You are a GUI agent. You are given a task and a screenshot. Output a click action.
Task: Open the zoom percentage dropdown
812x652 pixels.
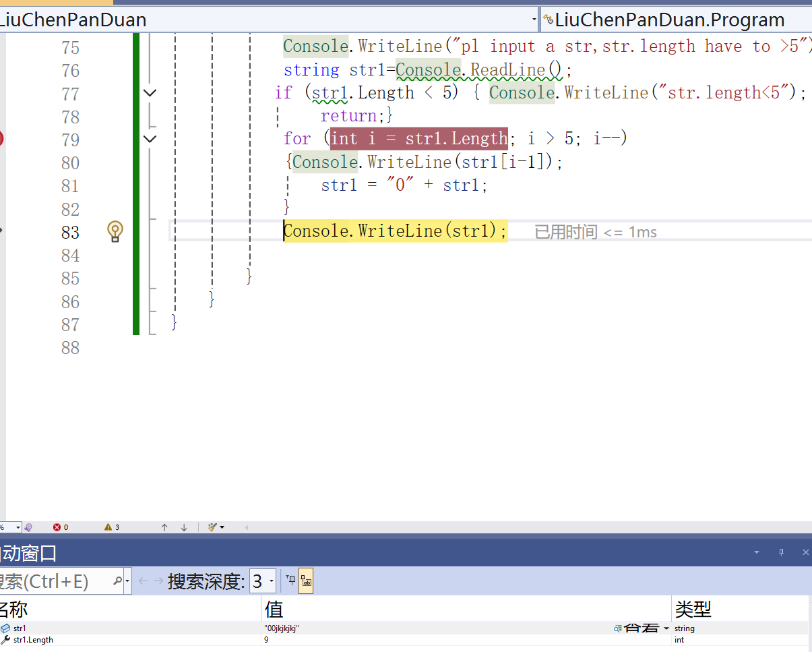tap(18, 527)
